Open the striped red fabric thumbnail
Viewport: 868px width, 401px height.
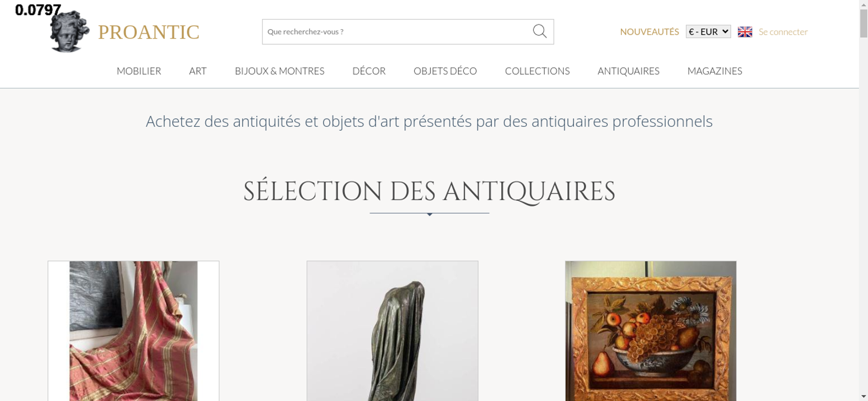coord(133,331)
